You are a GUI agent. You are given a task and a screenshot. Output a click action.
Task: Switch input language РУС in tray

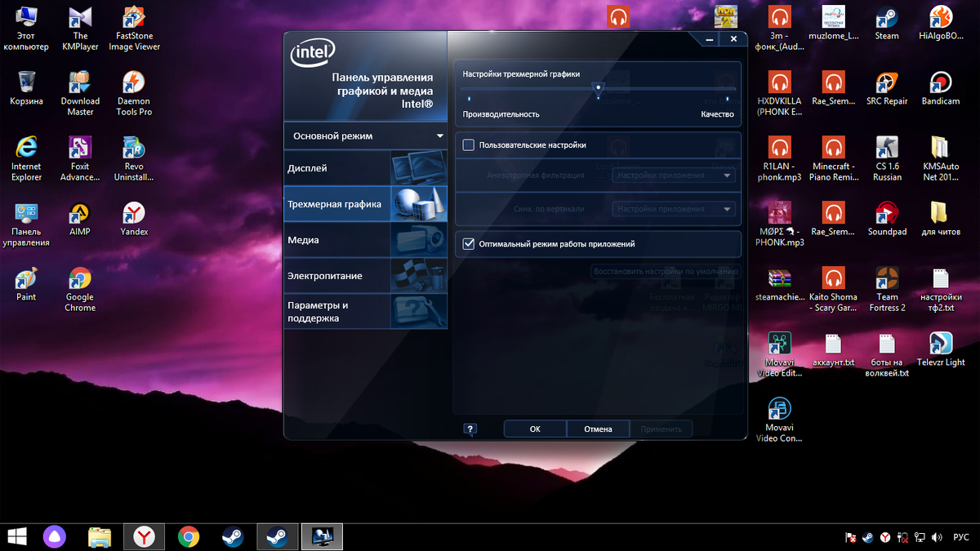pyautogui.click(x=961, y=537)
